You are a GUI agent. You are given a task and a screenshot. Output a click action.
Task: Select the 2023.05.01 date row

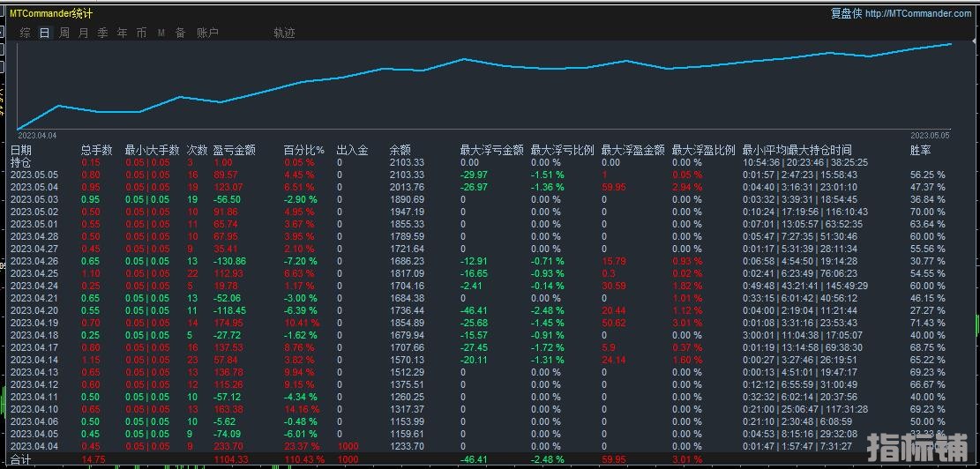[34, 224]
